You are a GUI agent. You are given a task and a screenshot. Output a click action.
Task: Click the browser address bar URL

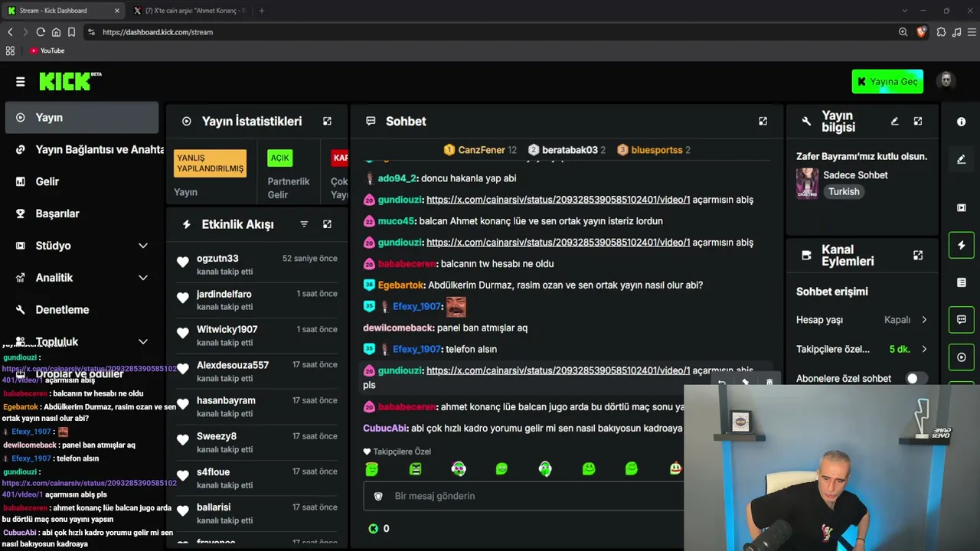158,32
